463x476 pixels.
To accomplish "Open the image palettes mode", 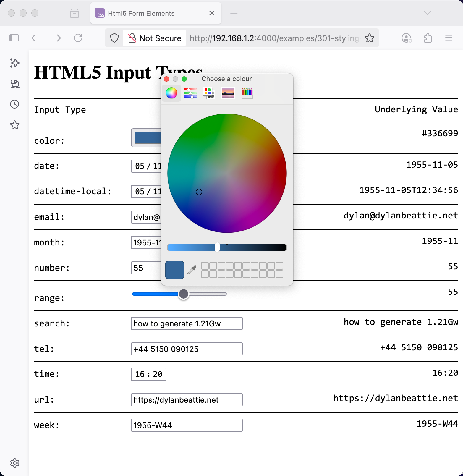I will [x=228, y=93].
